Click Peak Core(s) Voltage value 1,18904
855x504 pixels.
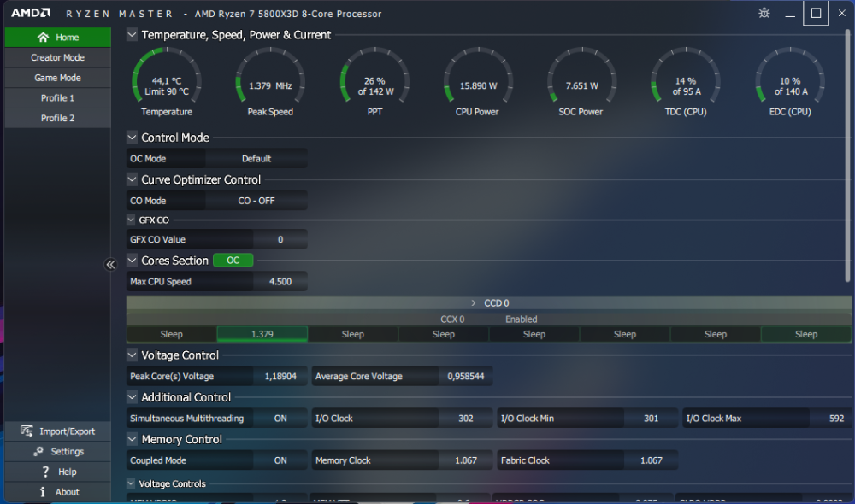(x=280, y=376)
